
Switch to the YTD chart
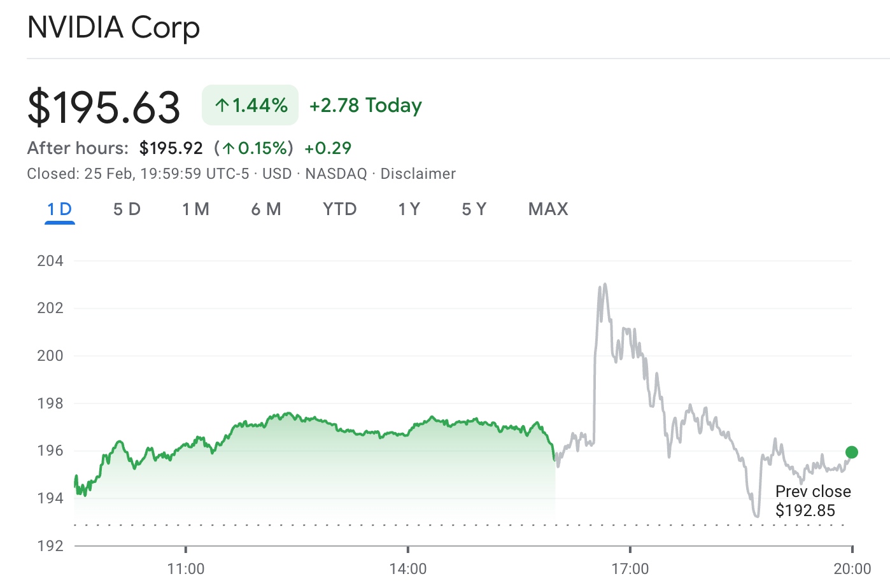(x=339, y=209)
